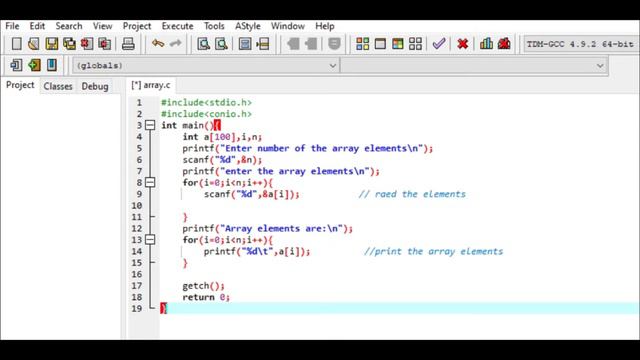Stop execution with the red X icon
640x360 pixels.
462,44
